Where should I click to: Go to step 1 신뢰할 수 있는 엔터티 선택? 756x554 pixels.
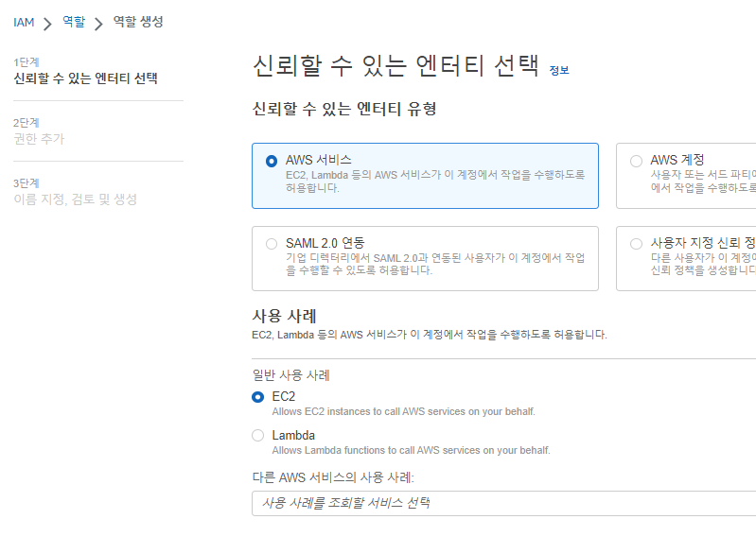click(x=85, y=78)
